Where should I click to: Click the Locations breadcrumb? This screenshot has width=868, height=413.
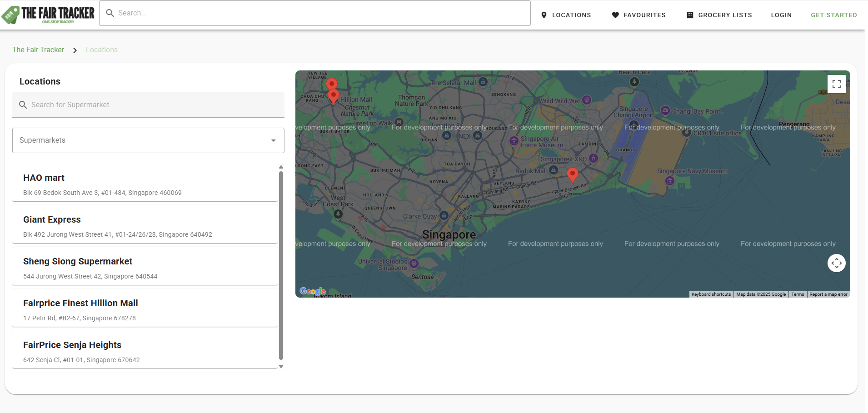click(102, 50)
